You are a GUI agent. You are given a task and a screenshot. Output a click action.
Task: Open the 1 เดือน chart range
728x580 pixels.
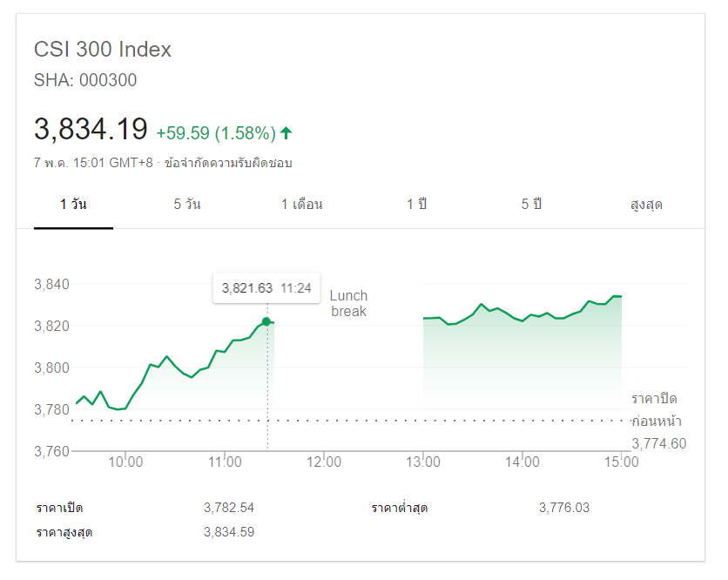301,205
